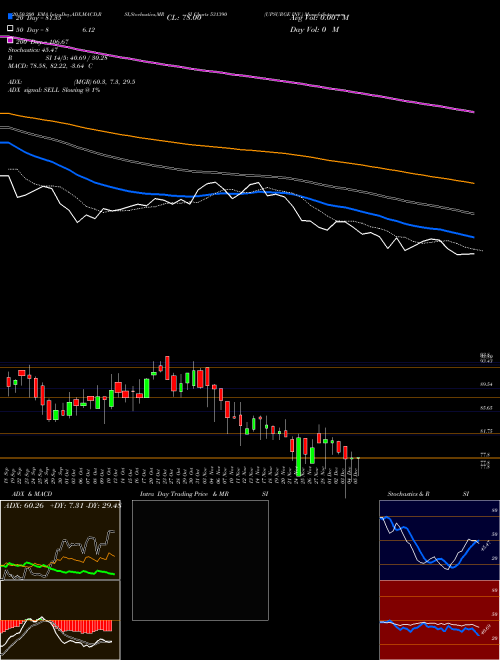Viewport: 500px width, 660px height.
Task: Open the red RSI chart panel
Action: 439,620
